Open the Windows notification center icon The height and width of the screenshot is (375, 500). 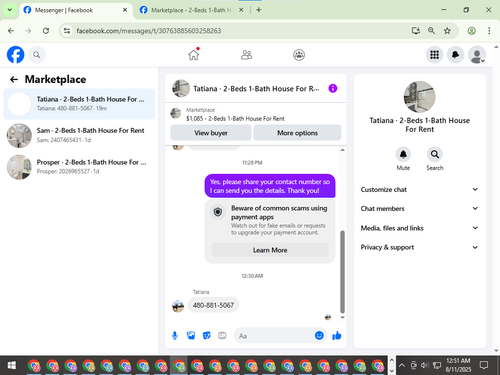[484, 365]
